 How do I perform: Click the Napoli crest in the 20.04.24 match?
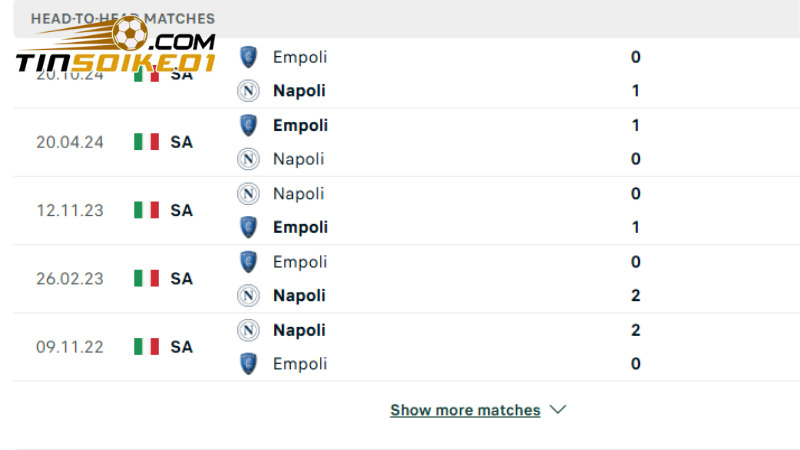248,159
